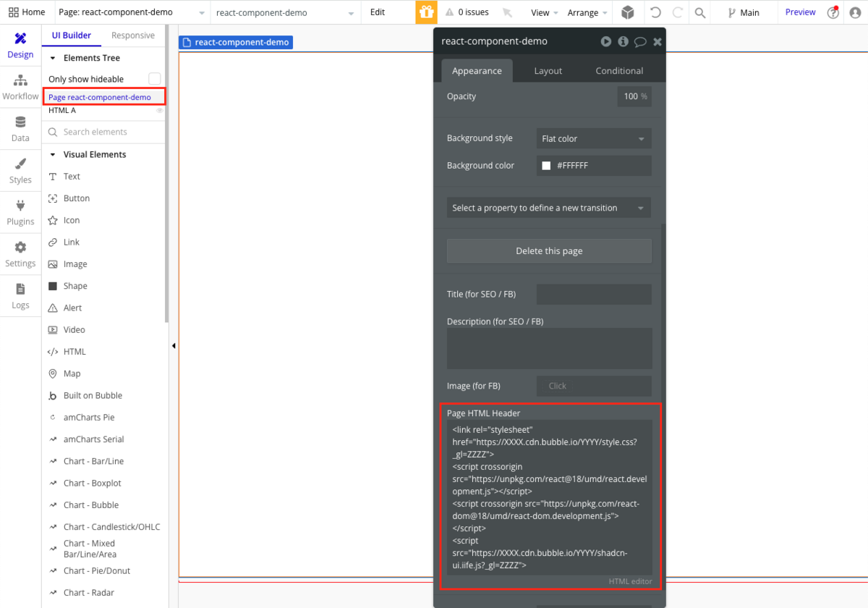Open the Edit menu
This screenshot has height=608, width=868.
coord(378,12)
